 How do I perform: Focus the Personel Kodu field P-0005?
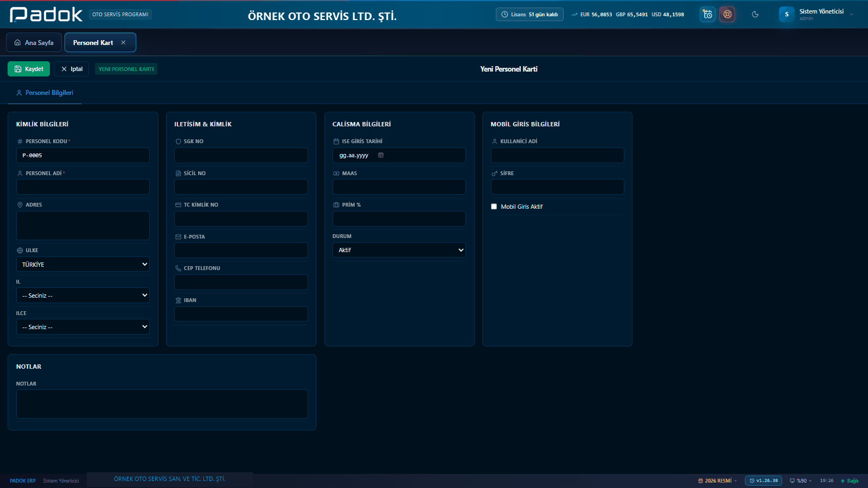point(83,155)
